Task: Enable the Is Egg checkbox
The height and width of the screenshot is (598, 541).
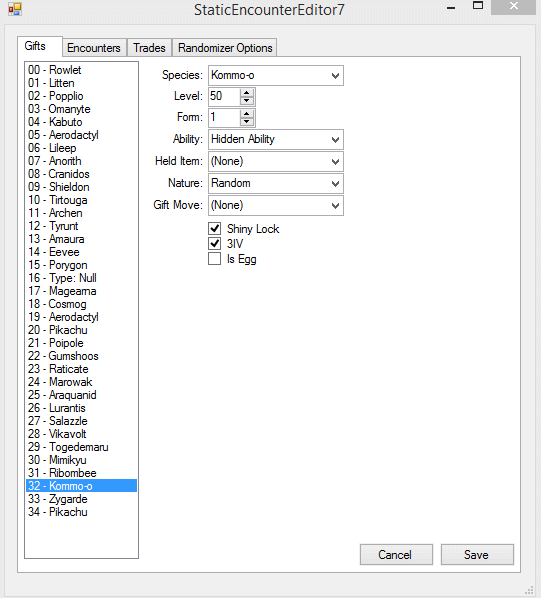Action: coord(215,259)
